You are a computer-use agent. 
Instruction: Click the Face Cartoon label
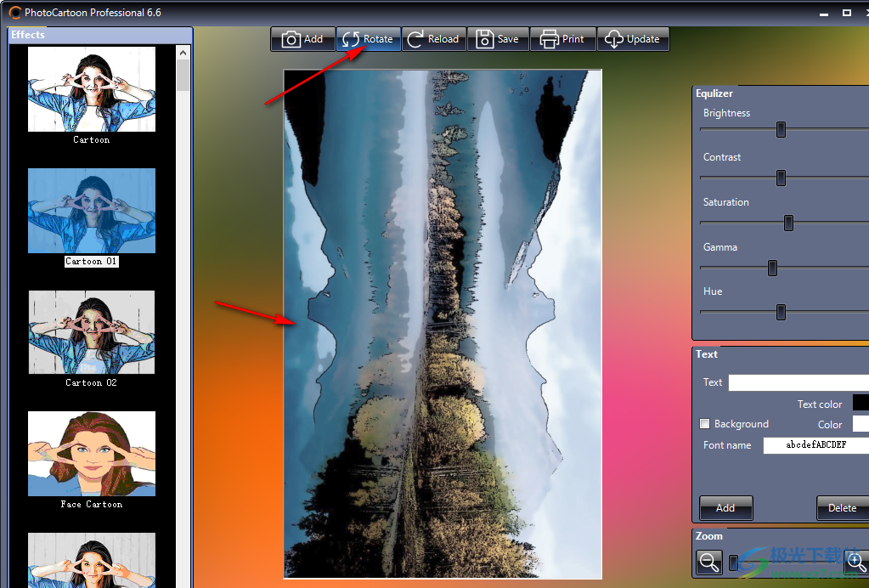pyautogui.click(x=92, y=505)
